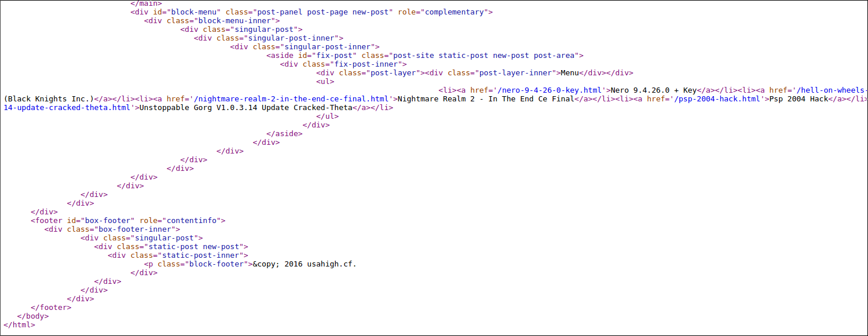Click the "box-footer-inner" div line

coord(112,229)
